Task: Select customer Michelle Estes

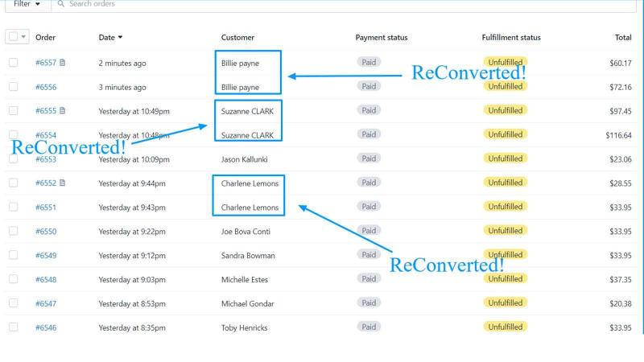Action: click(x=245, y=279)
